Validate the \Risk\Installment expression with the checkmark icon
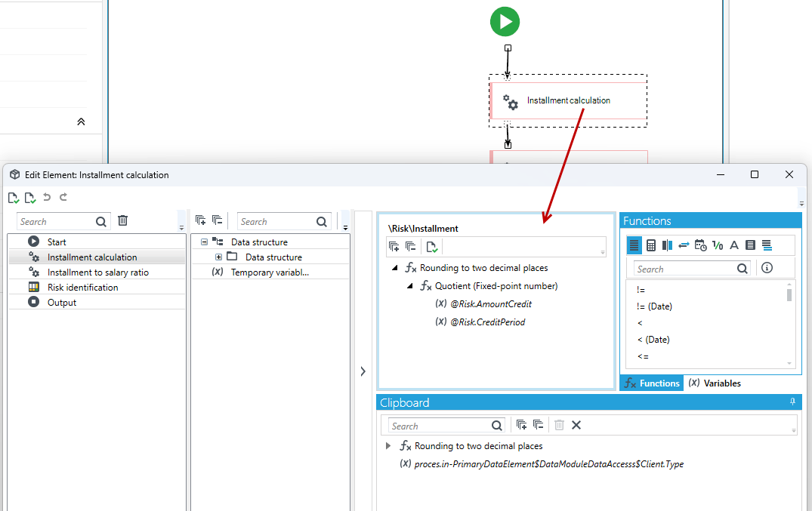 (x=432, y=247)
